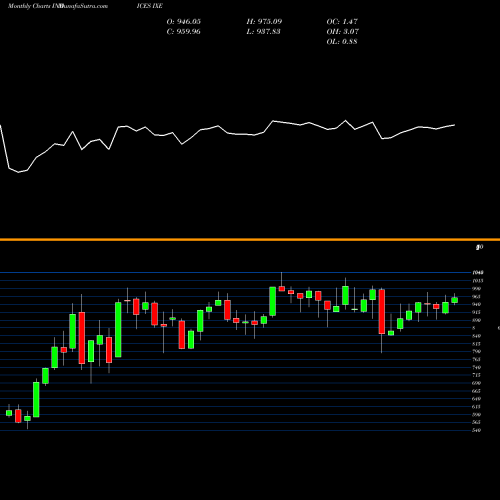Click the 840 price axis label
This screenshot has width=500, height=500.
click(477, 336)
